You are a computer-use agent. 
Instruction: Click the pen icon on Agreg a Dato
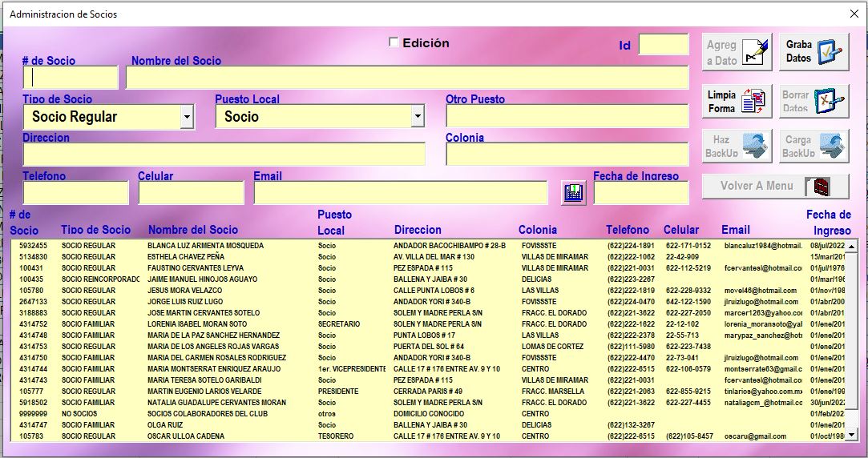click(756, 52)
